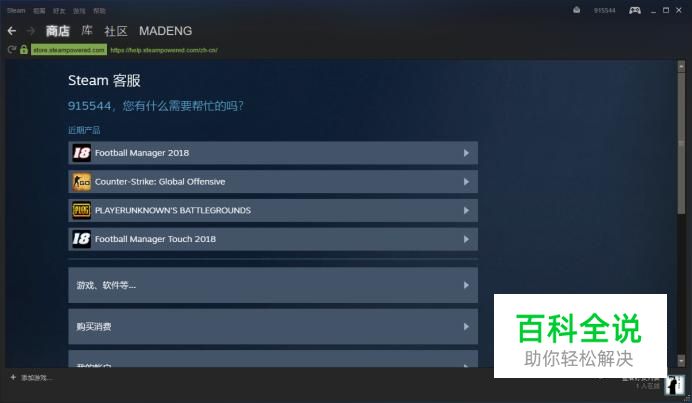Open the 帮助 menu
The width and height of the screenshot is (692, 403).
click(99, 11)
